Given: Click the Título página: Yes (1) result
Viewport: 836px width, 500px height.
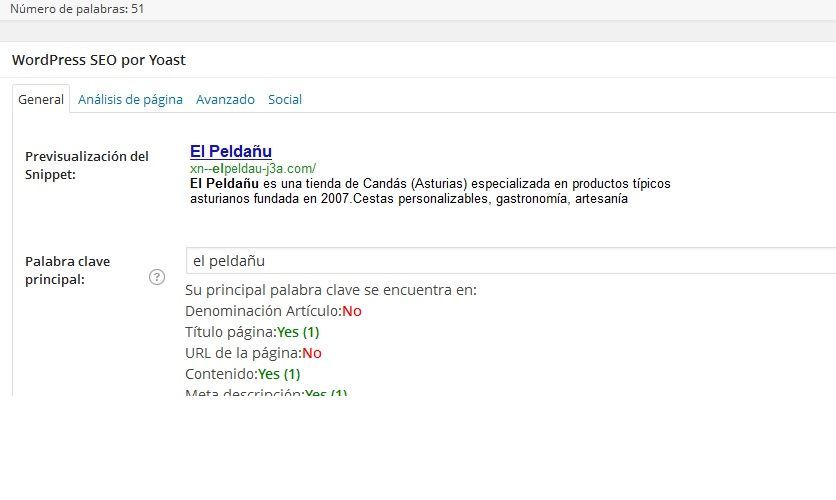Looking at the screenshot, I should (x=252, y=332).
